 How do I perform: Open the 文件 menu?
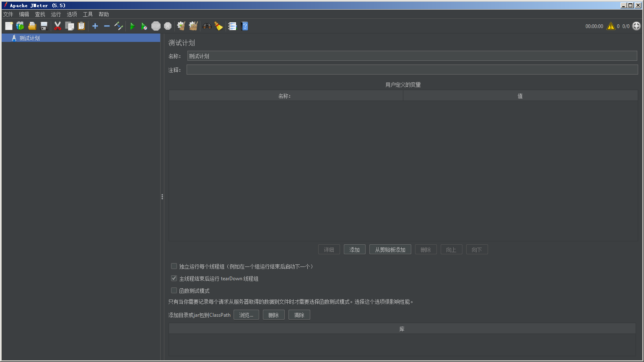8,14
